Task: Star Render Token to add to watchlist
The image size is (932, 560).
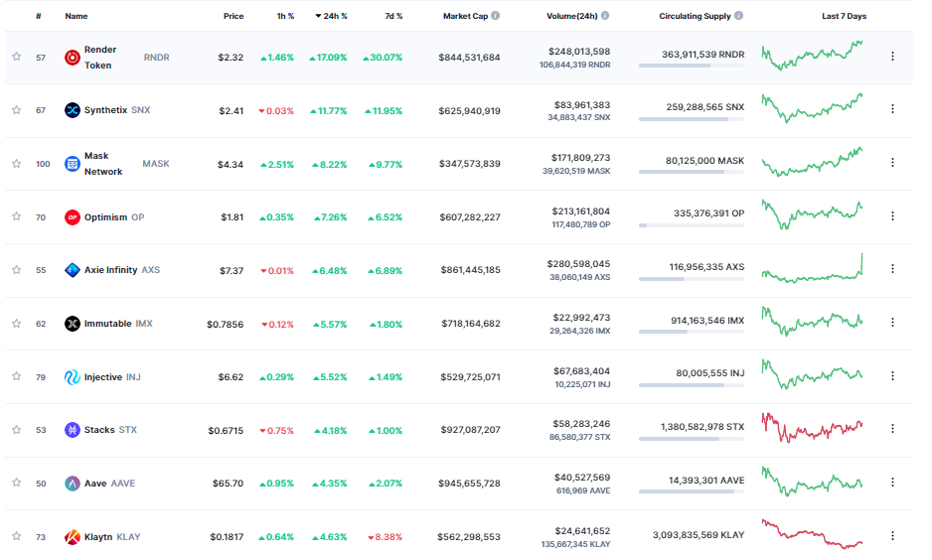Action: click(x=16, y=58)
